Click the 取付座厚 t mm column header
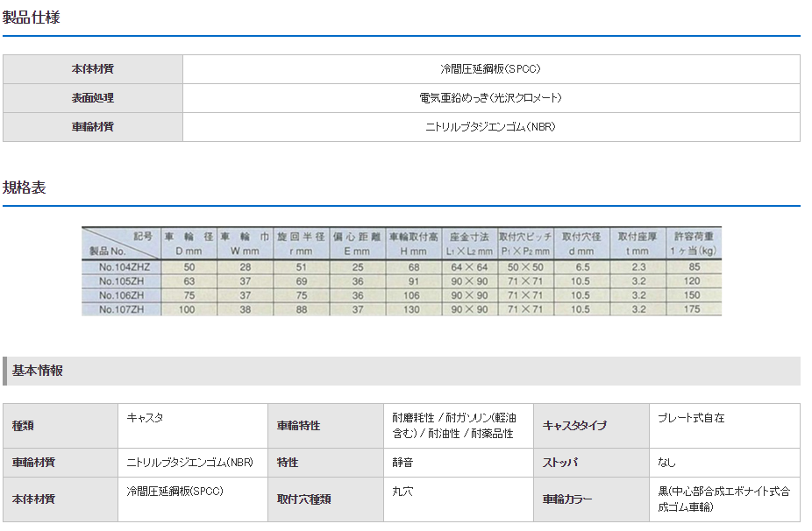This screenshot has width=812, height=531. point(637,244)
